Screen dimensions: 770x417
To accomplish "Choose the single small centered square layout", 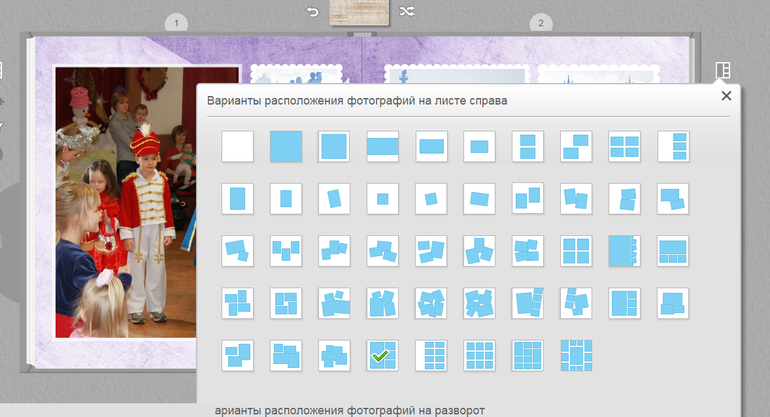I will (x=382, y=198).
